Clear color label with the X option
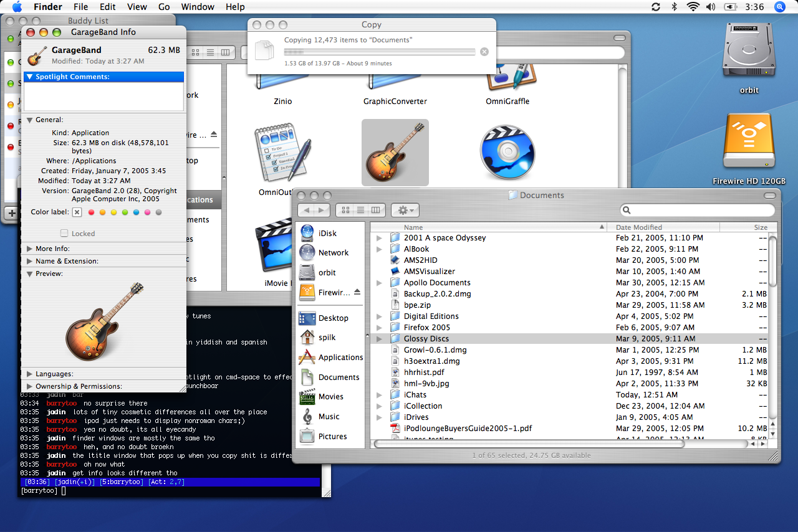The width and height of the screenshot is (798, 532). click(77, 212)
